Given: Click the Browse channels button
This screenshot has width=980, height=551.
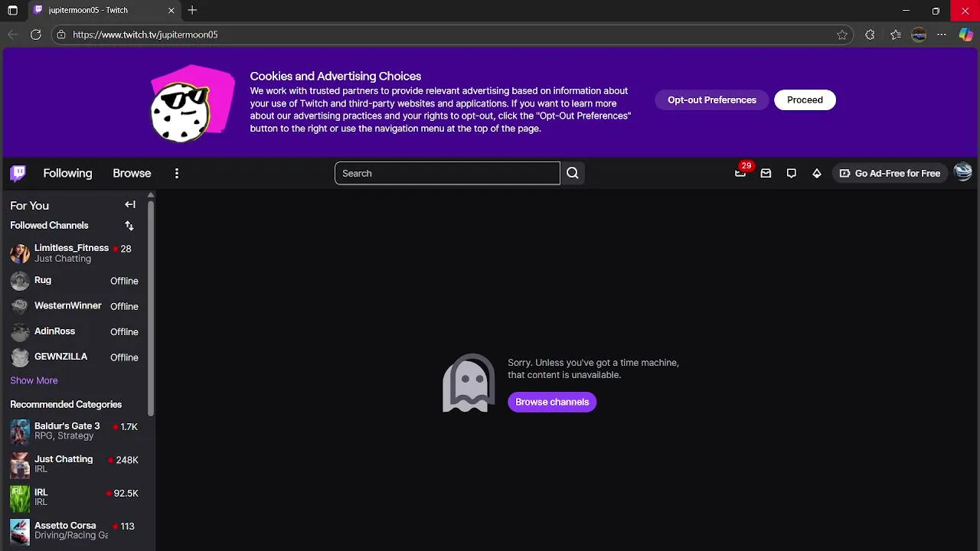Looking at the screenshot, I should click(552, 402).
